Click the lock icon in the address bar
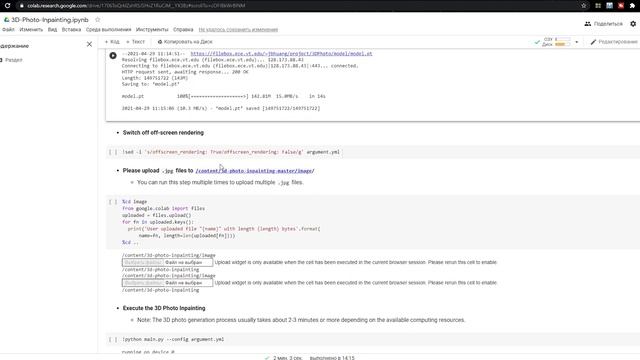The height and width of the screenshot is (360, 640). 21,6
